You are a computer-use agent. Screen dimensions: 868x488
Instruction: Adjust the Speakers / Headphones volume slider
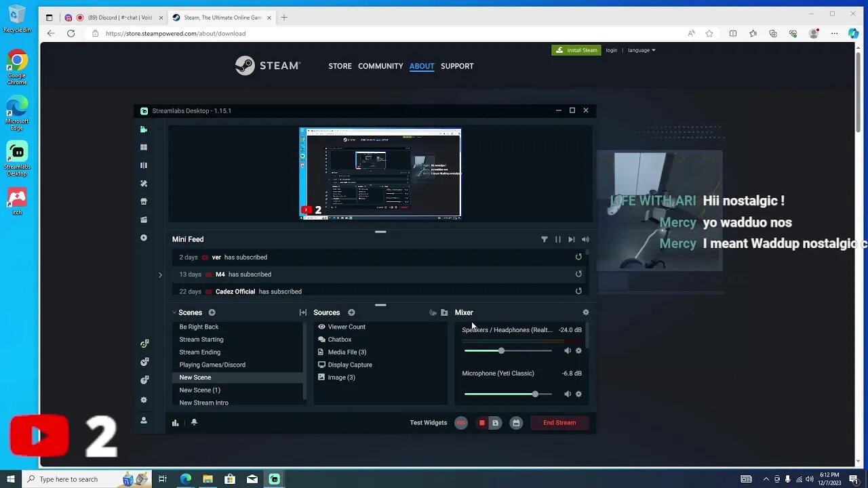508,350
